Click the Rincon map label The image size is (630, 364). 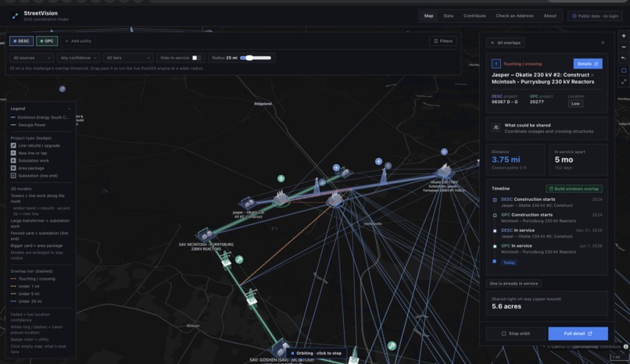[x=193, y=326]
